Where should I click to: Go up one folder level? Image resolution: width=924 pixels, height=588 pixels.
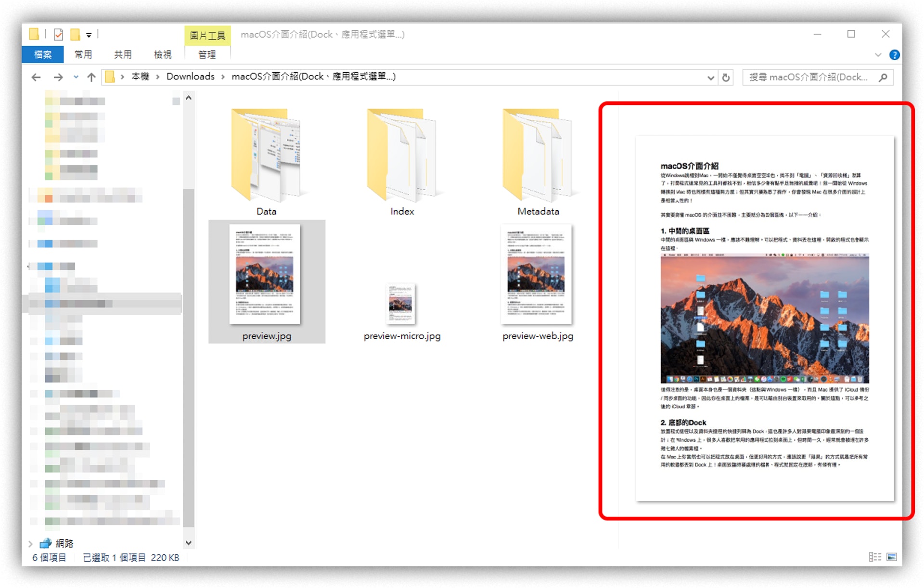(x=91, y=77)
